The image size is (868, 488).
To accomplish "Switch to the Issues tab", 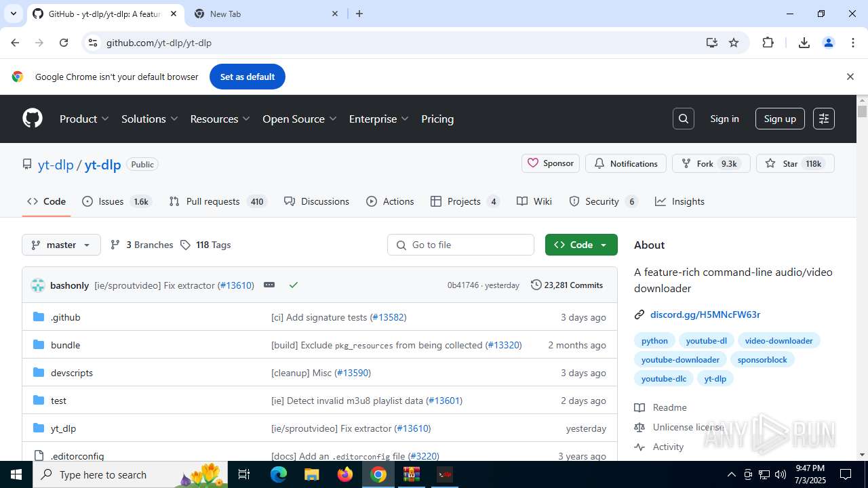I will (x=116, y=201).
